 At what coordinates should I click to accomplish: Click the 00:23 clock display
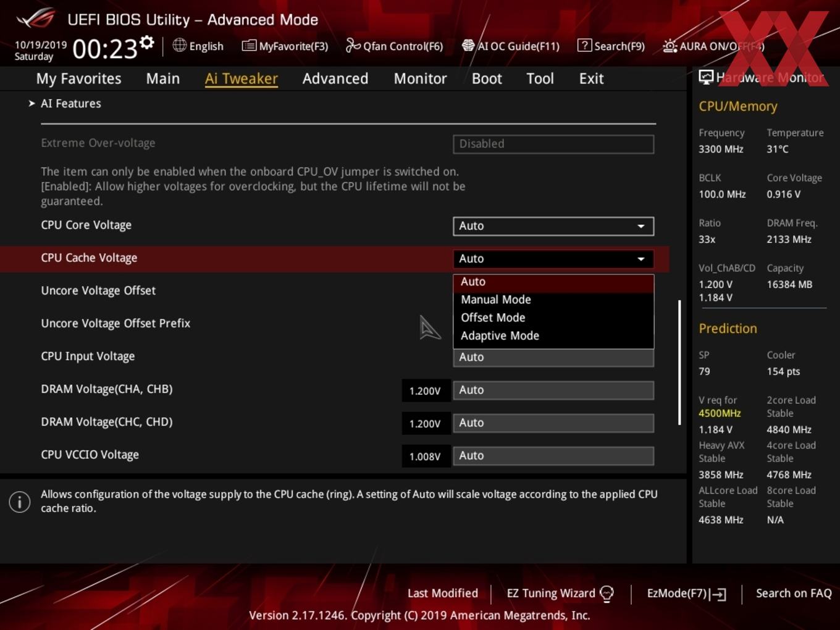click(105, 49)
